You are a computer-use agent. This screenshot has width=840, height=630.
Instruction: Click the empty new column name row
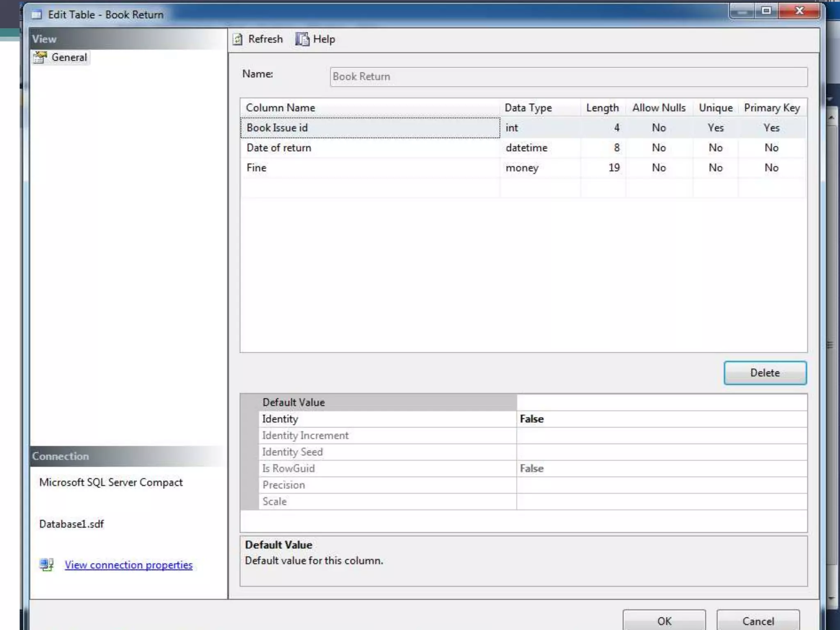coord(370,188)
